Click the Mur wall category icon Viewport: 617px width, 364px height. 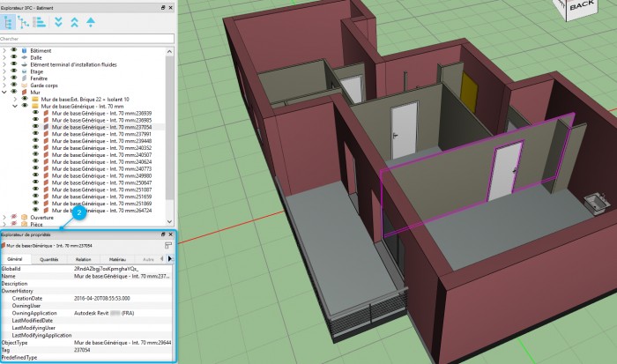[25, 92]
